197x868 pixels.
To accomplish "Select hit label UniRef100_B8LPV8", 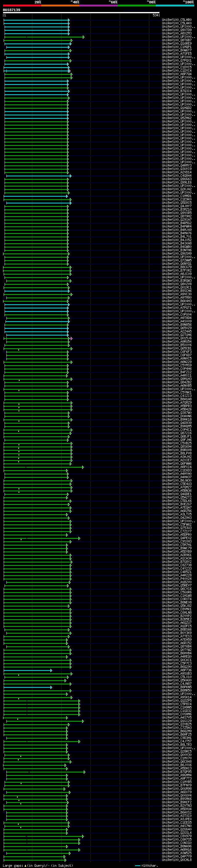I will click(177, 453).
